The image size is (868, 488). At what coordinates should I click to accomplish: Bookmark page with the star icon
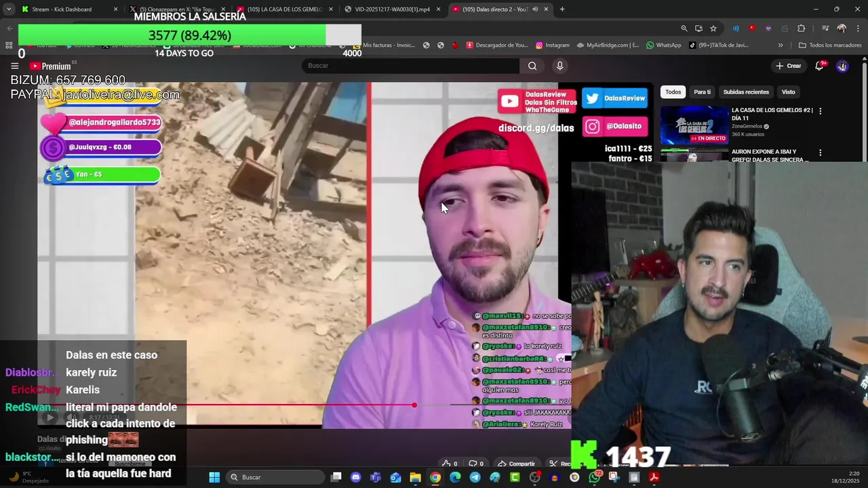[713, 28]
